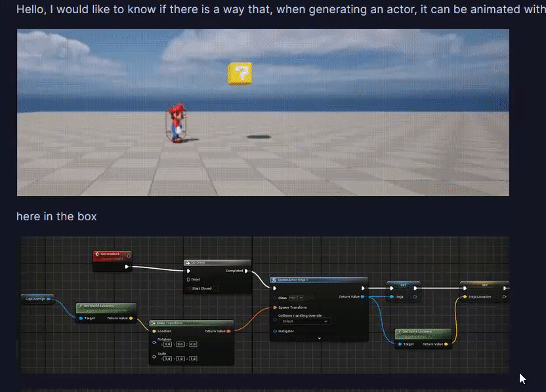Screen dimensions: 546x392
Task: Click the Hoja input pin on the SET node
Action: click(392, 297)
